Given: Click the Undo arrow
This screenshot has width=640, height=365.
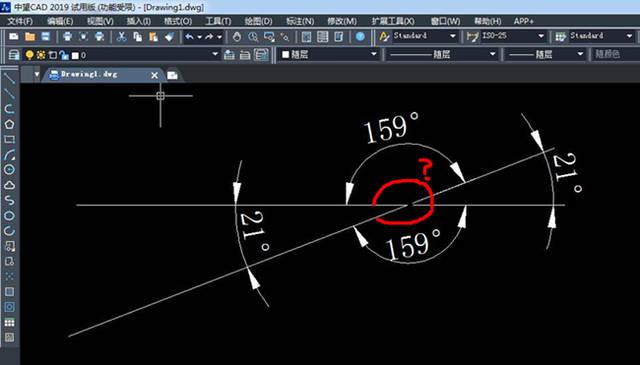Looking at the screenshot, I should [189, 37].
